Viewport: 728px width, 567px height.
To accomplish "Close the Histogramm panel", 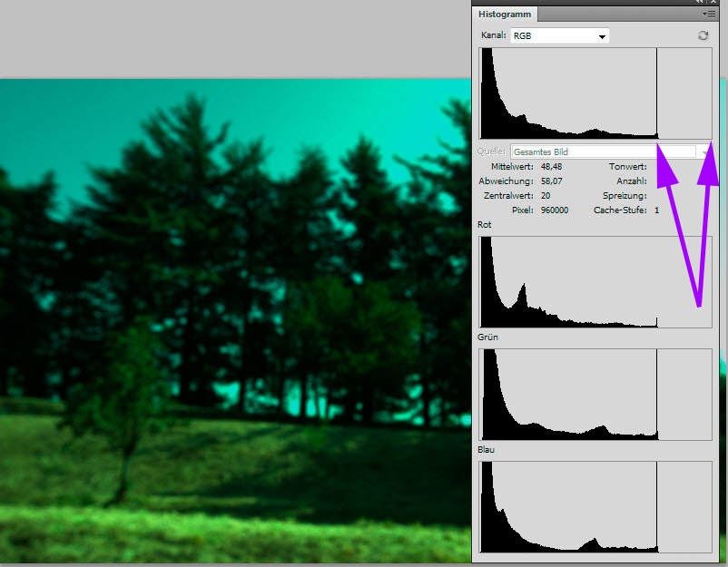I will (x=714, y=3).
